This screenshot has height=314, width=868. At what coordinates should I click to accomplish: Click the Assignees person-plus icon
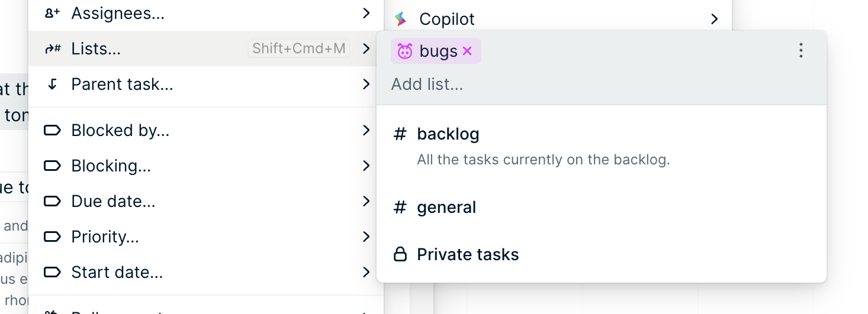coord(53,13)
